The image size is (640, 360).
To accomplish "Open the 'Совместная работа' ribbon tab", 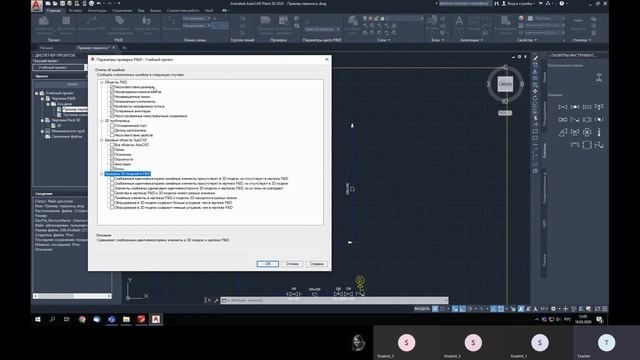I will pos(183,11).
